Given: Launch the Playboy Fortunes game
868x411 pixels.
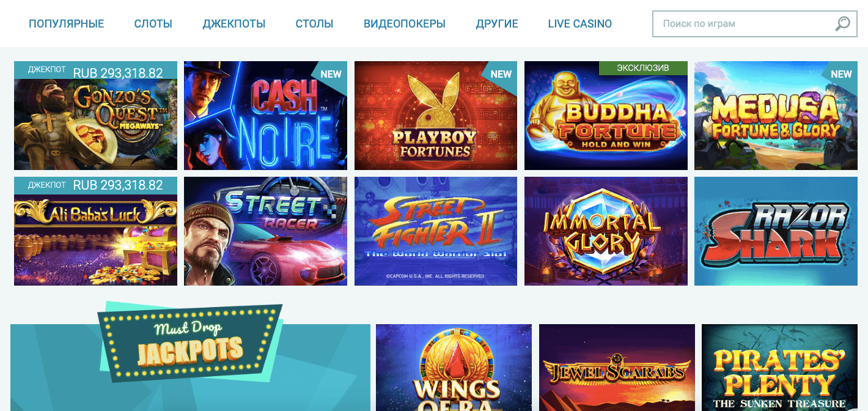Looking at the screenshot, I should point(436,116).
